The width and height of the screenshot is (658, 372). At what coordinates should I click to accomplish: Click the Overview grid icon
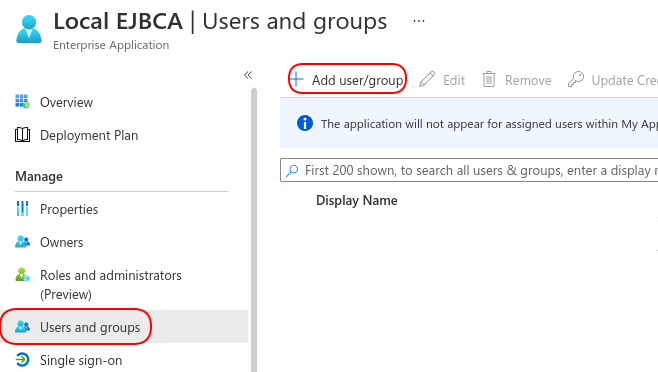[22, 102]
